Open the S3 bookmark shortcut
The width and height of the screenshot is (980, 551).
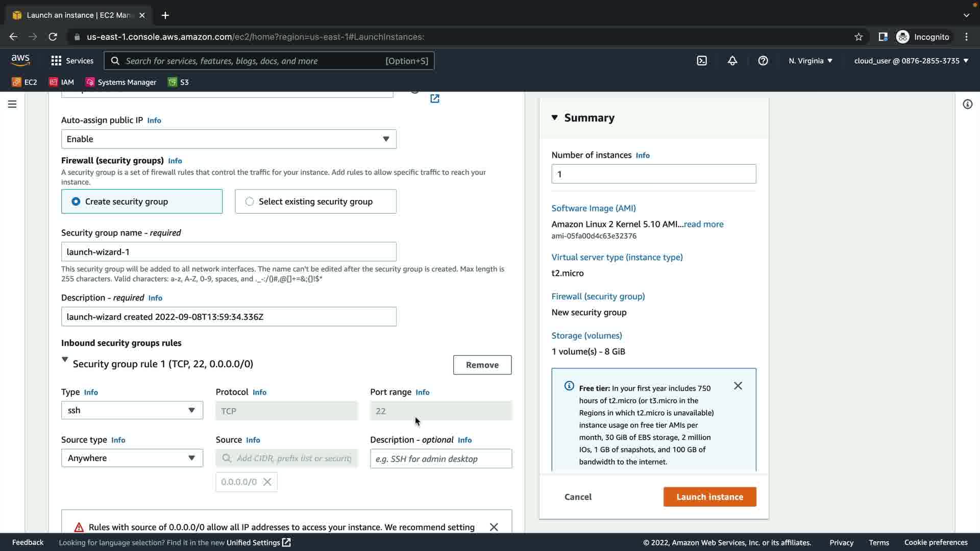(x=178, y=82)
